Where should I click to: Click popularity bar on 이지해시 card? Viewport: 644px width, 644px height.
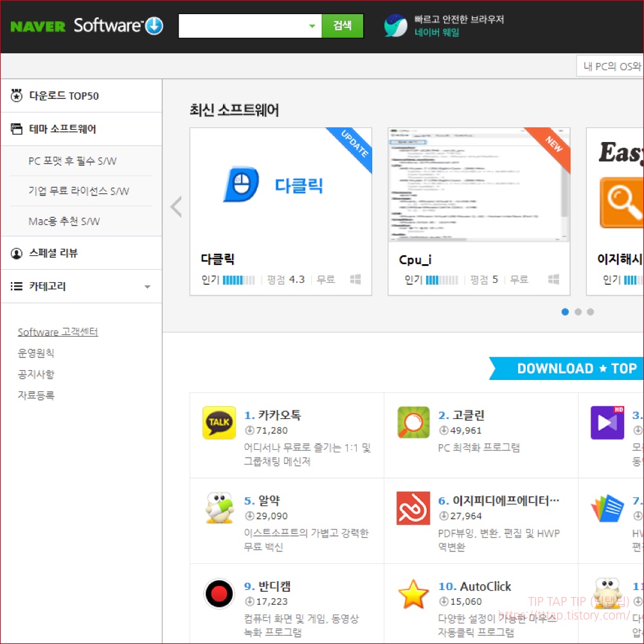pos(633,280)
